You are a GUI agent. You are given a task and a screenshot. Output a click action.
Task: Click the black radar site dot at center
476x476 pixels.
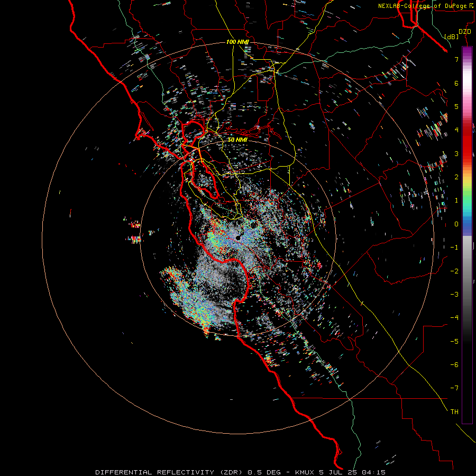tap(239, 239)
